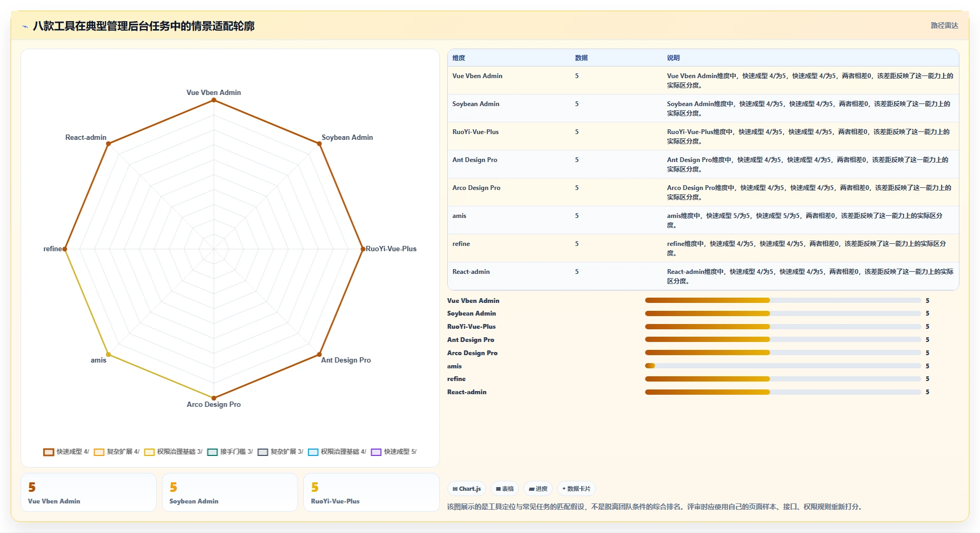The width and height of the screenshot is (980, 533).
Task: Toggle the gray 复杂扩展 3/ legend series
Action: point(280,452)
